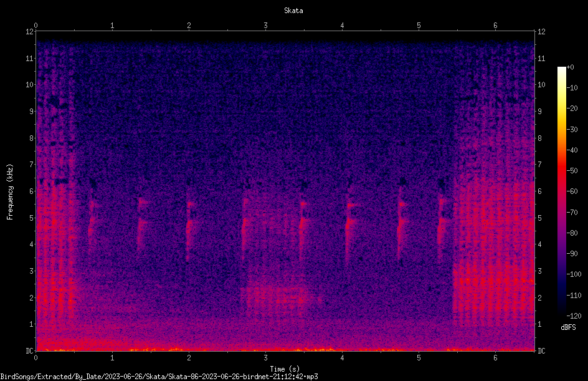This screenshot has height=381, width=588.
Task: Click the "-30" color scale label
Action: pyautogui.click(x=572, y=130)
